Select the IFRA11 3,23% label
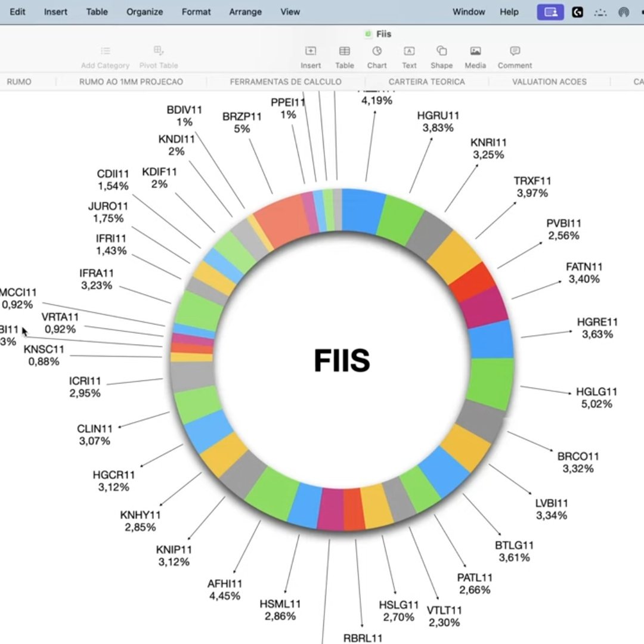Image resolution: width=644 pixels, height=644 pixels. (97, 279)
